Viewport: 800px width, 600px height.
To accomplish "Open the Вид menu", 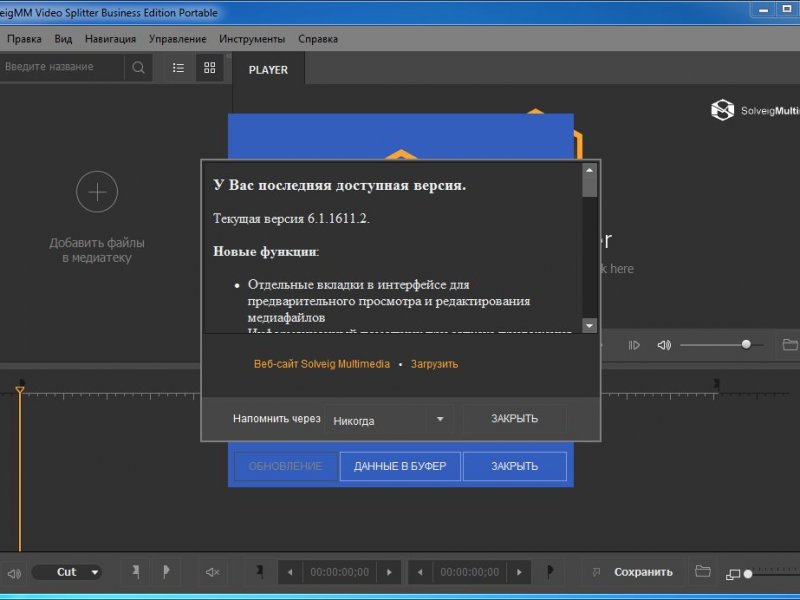I will [63, 39].
